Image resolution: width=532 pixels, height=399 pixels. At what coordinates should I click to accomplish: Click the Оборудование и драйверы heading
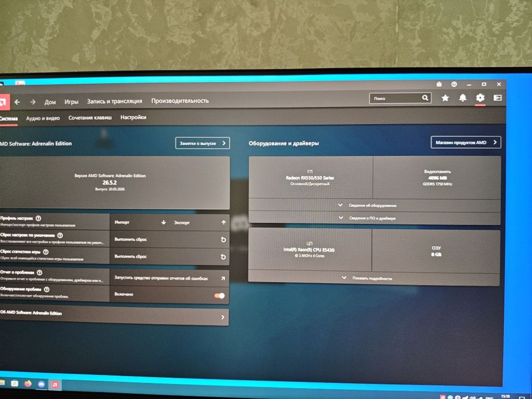[283, 143]
